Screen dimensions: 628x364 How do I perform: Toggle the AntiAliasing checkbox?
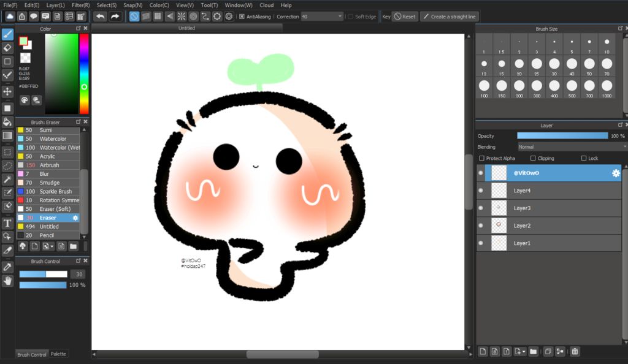242,17
